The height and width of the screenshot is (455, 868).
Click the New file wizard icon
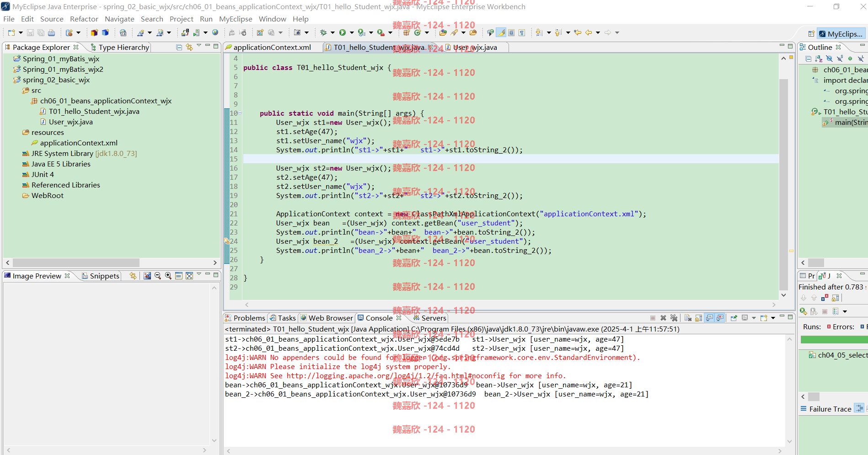coord(11,32)
